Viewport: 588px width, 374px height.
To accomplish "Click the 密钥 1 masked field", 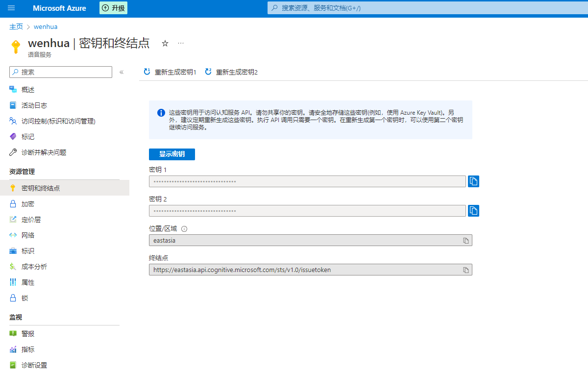I will pyautogui.click(x=307, y=181).
